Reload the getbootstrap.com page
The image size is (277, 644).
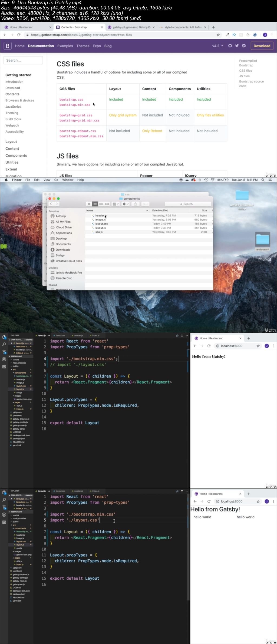click(x=19, y=35)
